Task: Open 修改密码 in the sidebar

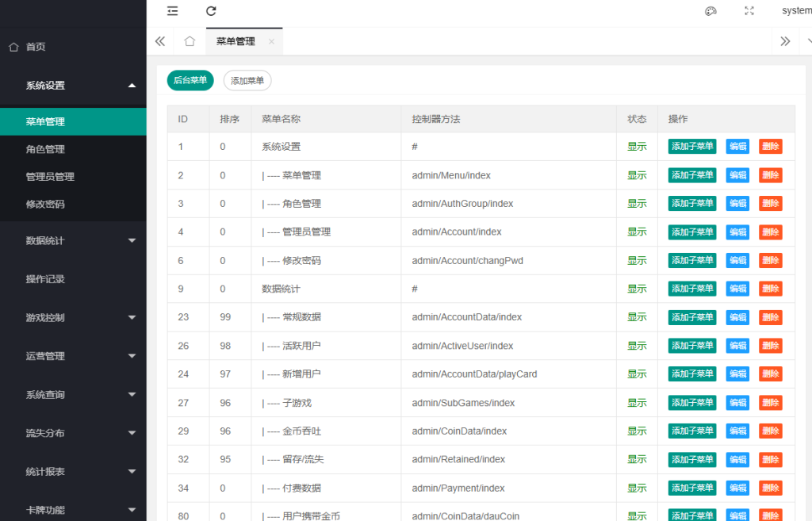Action: click(73, 204)
